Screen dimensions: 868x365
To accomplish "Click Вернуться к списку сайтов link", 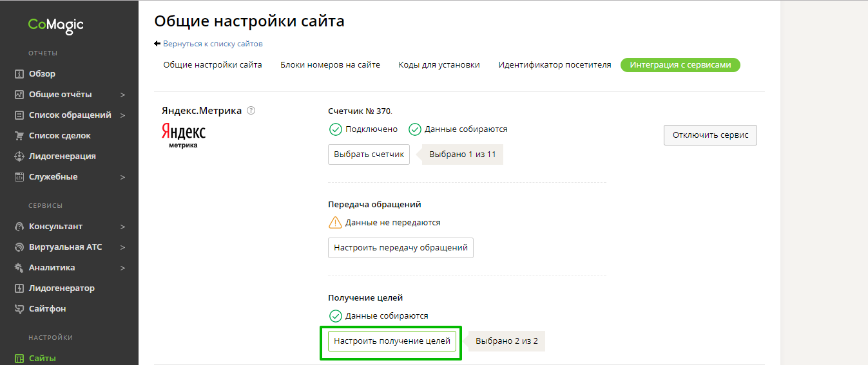I will click(213, 44).
